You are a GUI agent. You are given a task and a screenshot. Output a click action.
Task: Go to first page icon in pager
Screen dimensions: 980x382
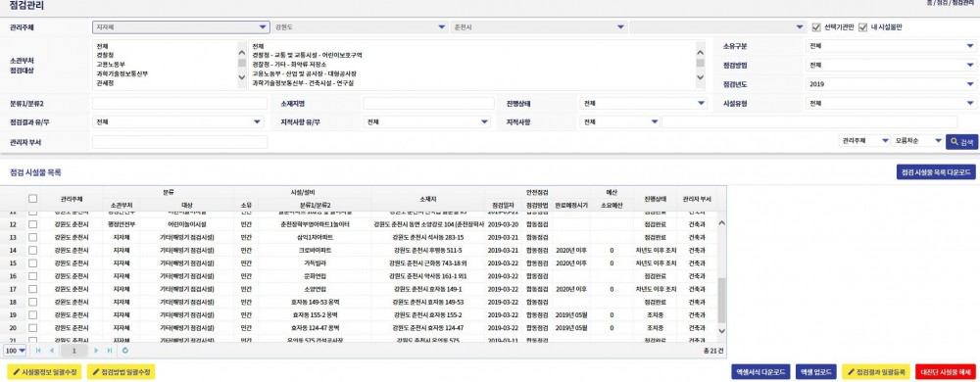(x=38, y=351)
